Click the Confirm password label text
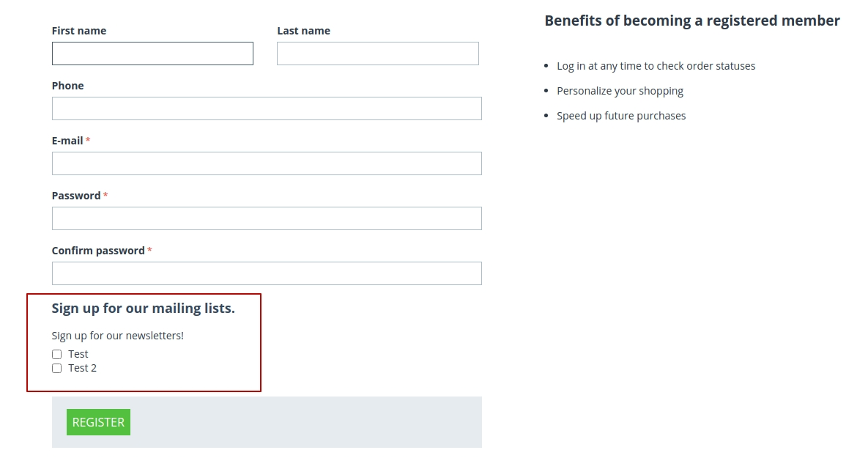 [98, 251]
